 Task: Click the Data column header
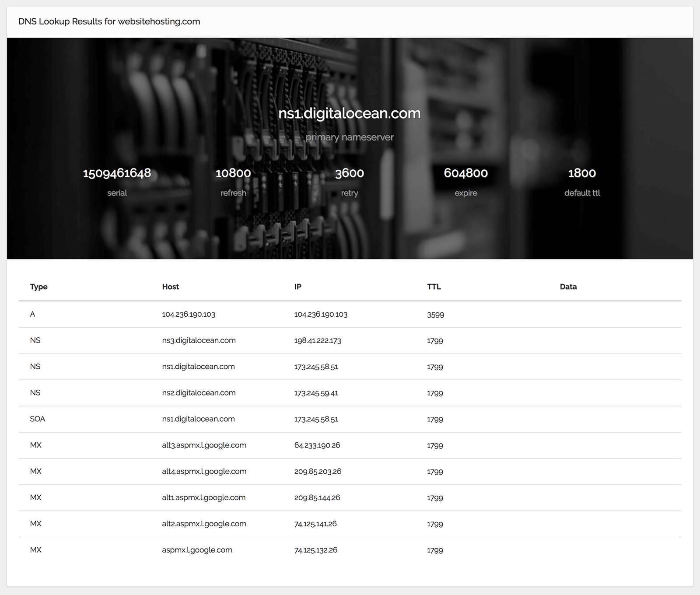coord(568,287)
